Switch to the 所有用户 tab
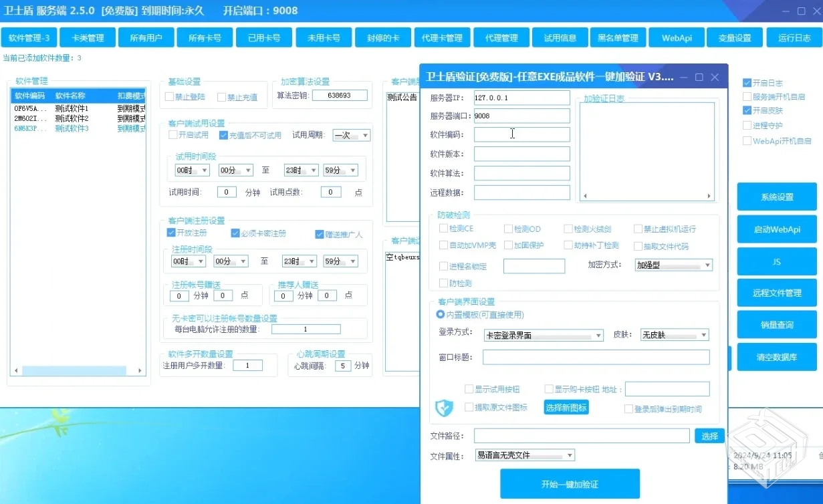The width and height of the screenshot is (823, 504). coord(146,37)
